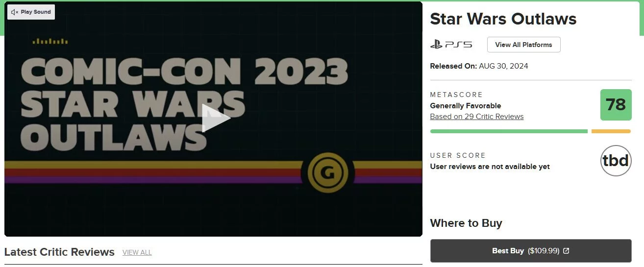
Task: Click the external link icon on Best Buy
Action: point(566,251)
